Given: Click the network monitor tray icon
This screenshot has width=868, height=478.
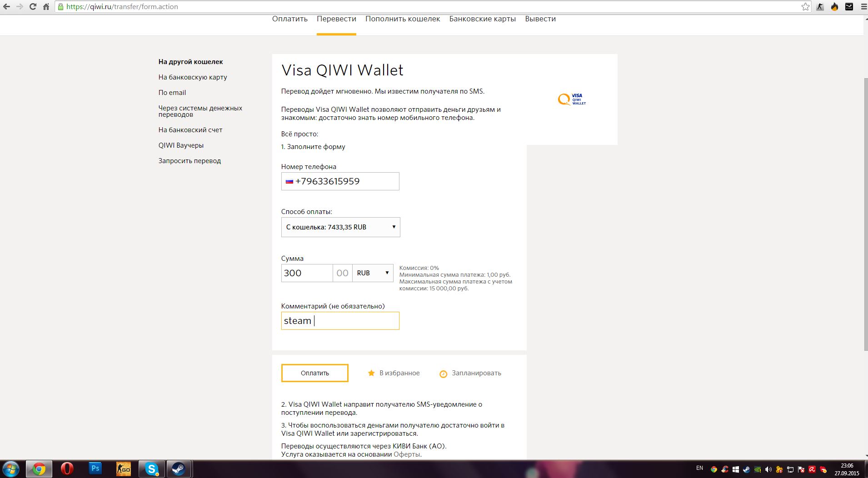Looking at the screenshot, I should click(790, 469).
